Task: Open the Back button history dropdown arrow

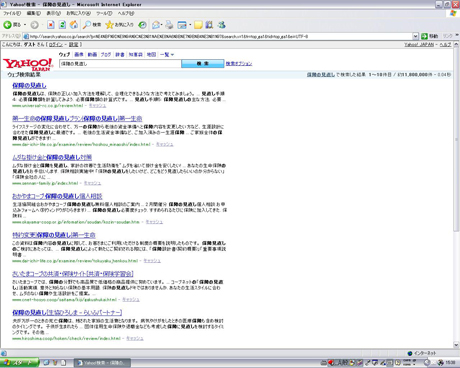Action: 25,25
